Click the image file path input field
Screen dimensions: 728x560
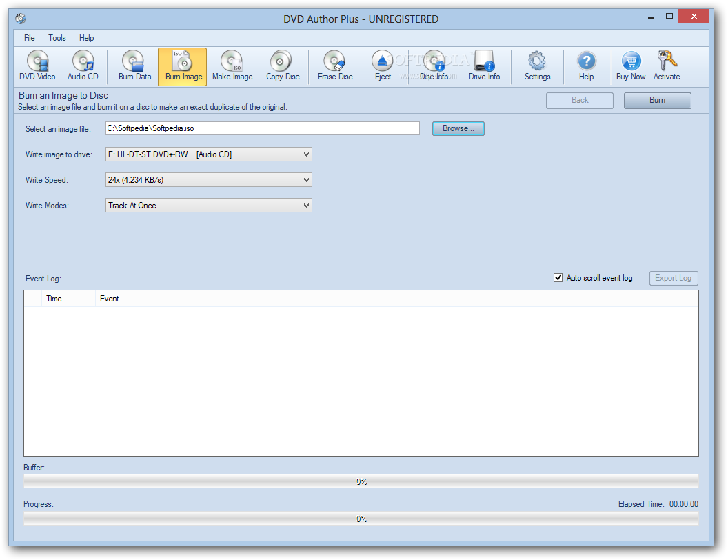click(x=263, y=129)
